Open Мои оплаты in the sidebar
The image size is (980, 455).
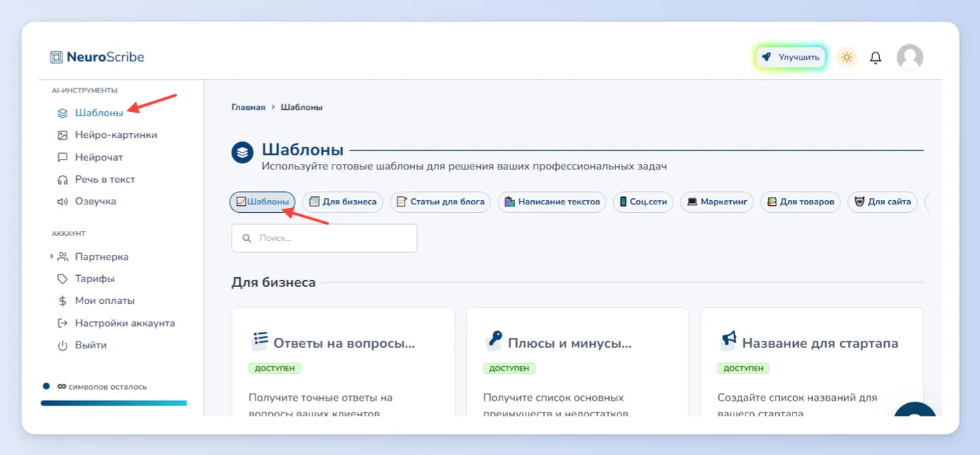point(96,301)
